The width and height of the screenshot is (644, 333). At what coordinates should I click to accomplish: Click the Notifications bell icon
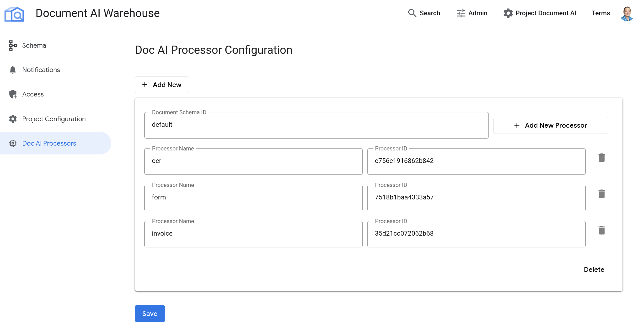(x=12, y=70)
